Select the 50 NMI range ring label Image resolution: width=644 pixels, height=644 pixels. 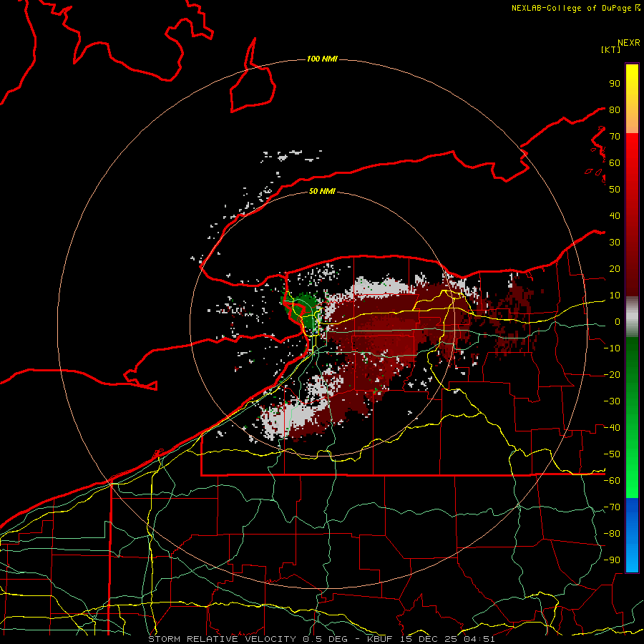tap(322, 191)
